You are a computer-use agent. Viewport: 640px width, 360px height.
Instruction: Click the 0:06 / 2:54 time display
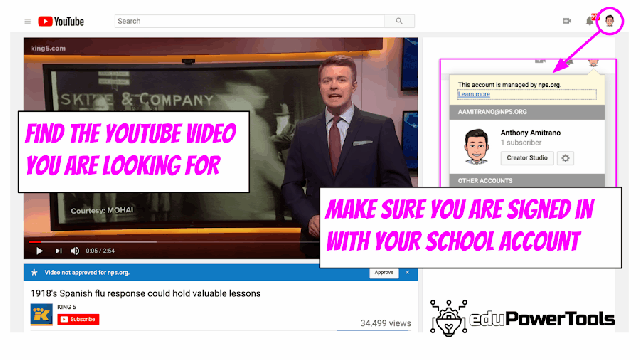(100, 251)
